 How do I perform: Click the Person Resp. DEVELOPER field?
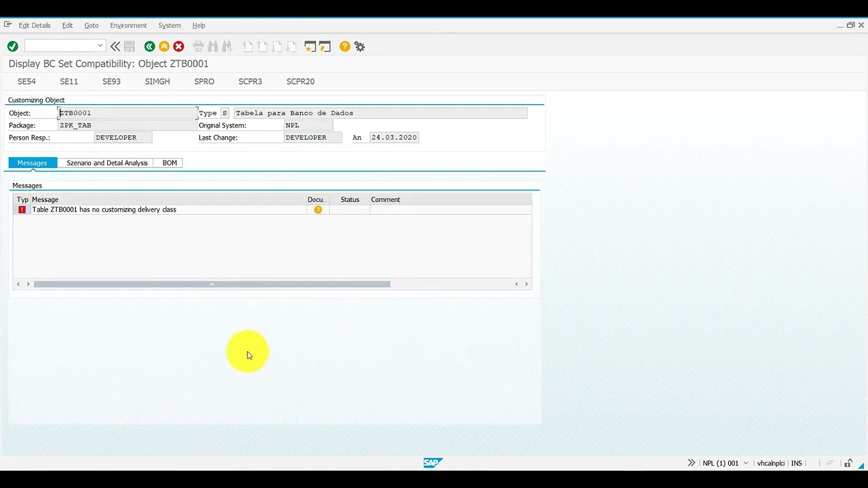pos(123,138)
